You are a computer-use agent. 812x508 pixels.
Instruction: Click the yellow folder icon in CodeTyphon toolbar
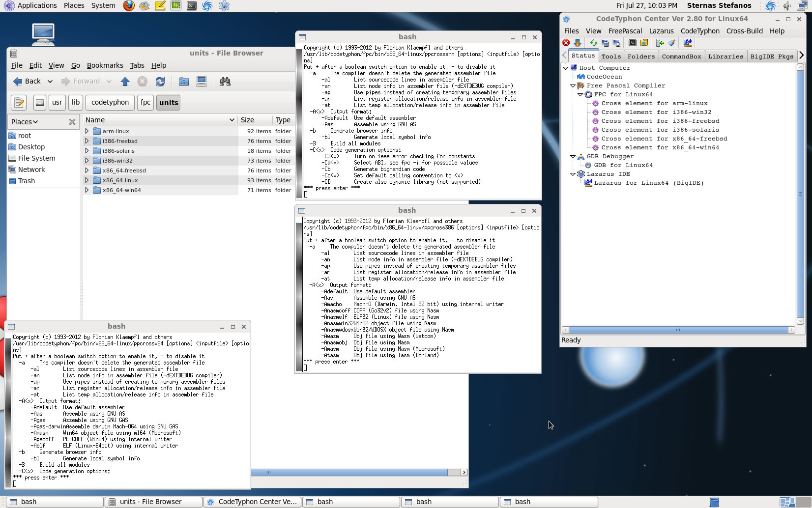click(x=643, y=43)
